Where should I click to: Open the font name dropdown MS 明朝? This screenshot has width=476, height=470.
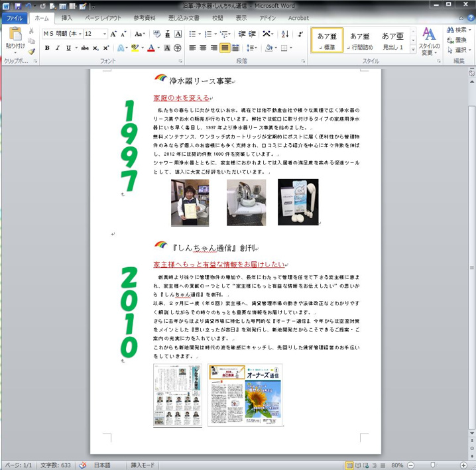[x=62, y=34]
